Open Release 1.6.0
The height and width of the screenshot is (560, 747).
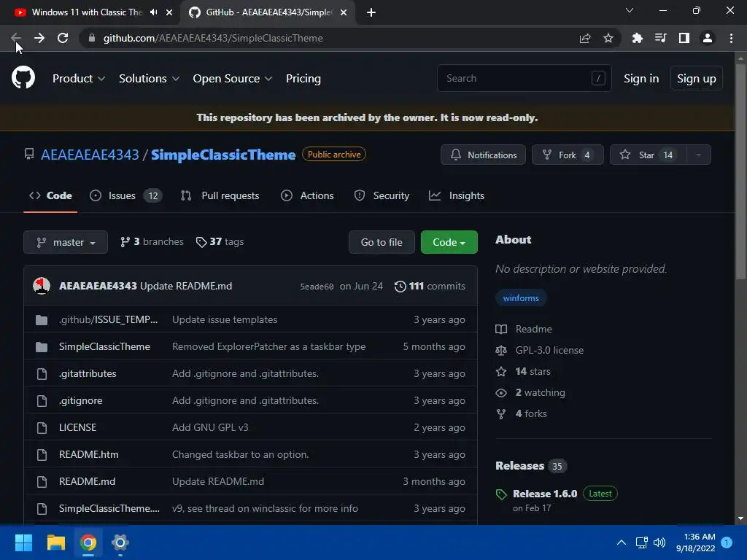click(544, 494)
